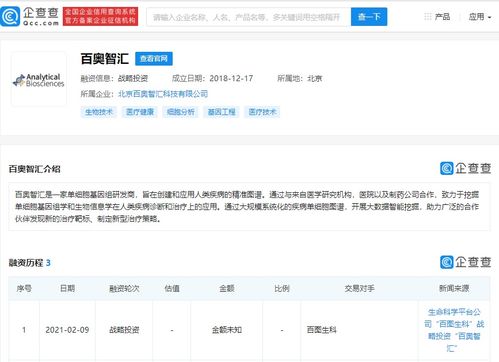Viewport: 499px width, 362px height.
Task: Click the company search input field
Action: pyautogui.click(x=249, y=17)
